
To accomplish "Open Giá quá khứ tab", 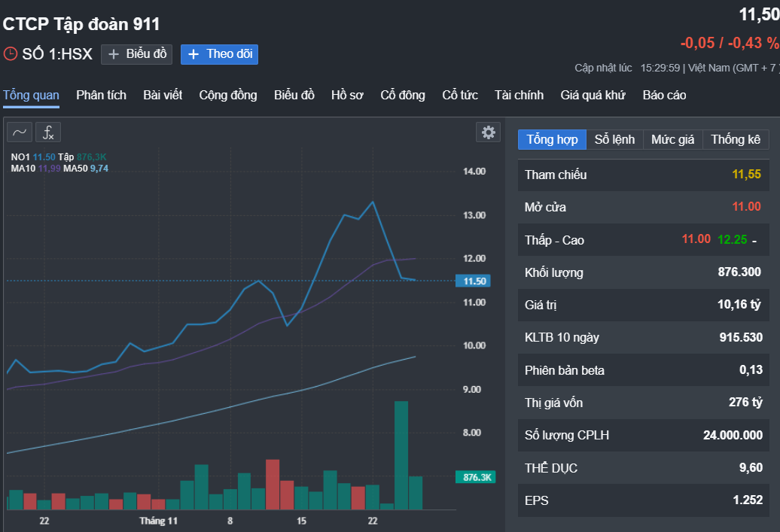I will [x=593, y=95].
